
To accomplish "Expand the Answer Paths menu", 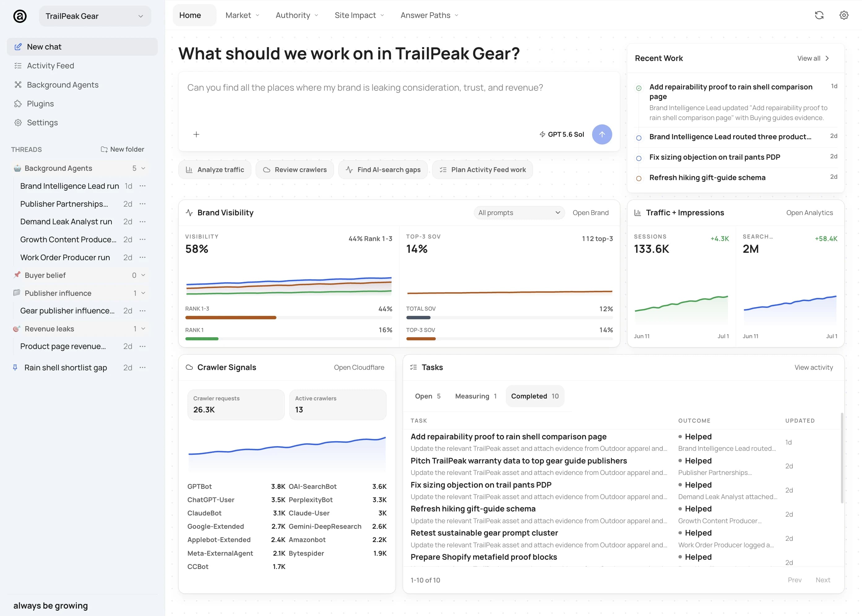I will (x=430, y=15).
